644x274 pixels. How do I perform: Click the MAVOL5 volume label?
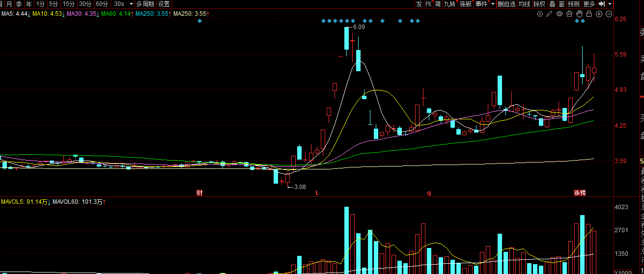coord(26,202)
